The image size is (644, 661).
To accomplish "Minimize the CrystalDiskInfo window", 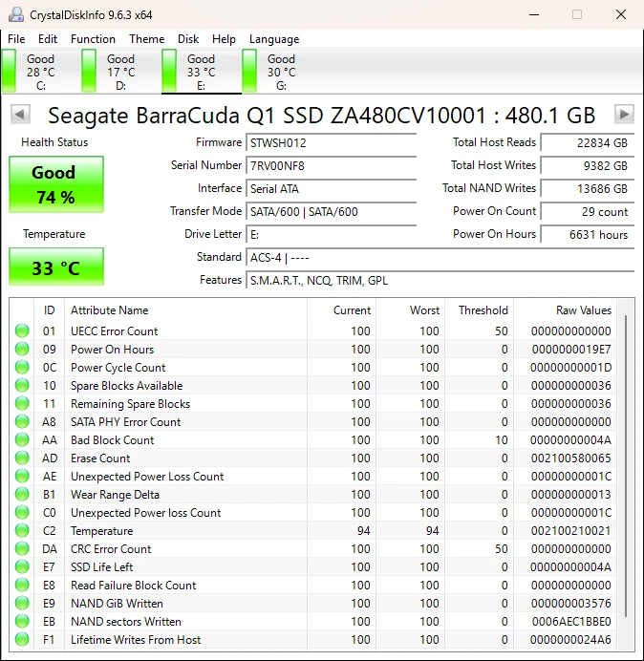I will pos(534,14).
